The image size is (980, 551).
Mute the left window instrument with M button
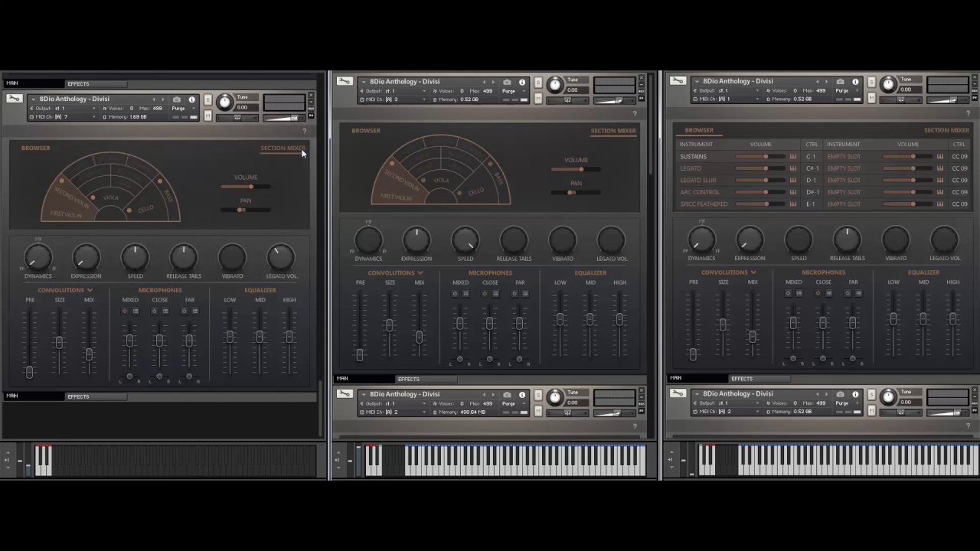(207, 116)
